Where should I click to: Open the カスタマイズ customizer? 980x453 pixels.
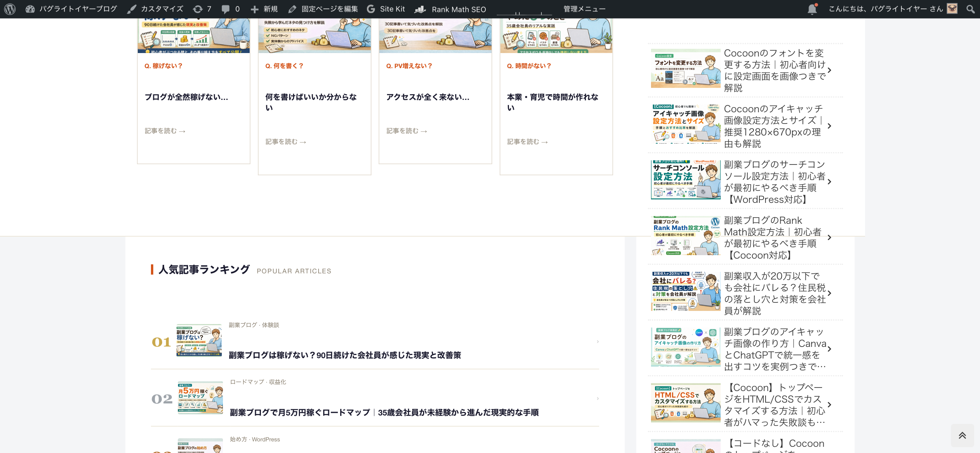(x=155, y=9)
